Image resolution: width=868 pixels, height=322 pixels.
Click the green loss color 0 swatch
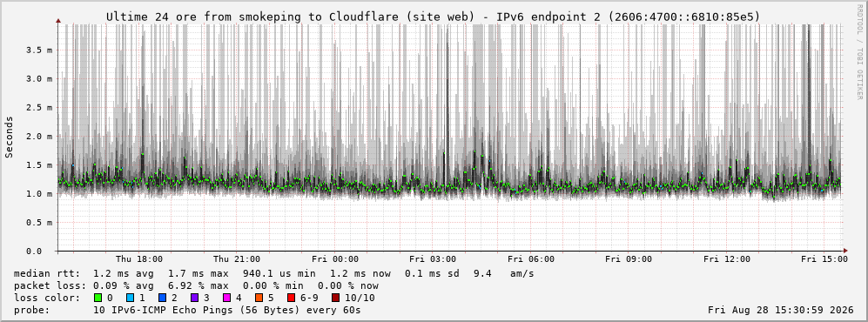pos(98,299)
